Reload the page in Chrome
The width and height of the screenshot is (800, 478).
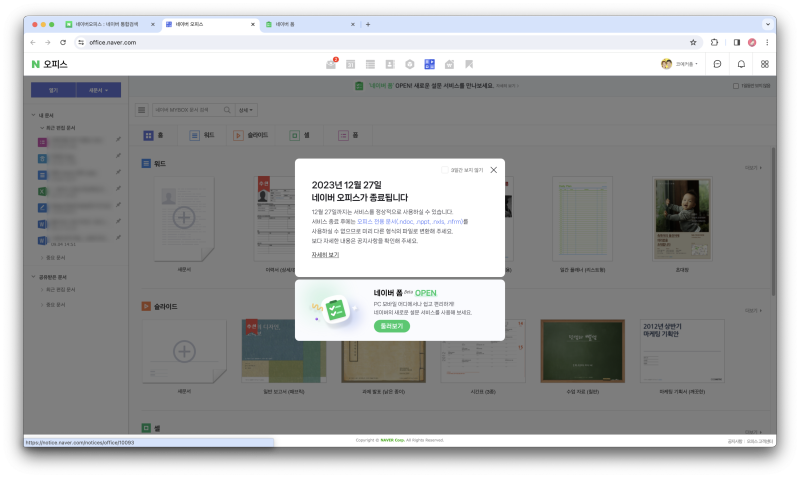tap(63, 42)
